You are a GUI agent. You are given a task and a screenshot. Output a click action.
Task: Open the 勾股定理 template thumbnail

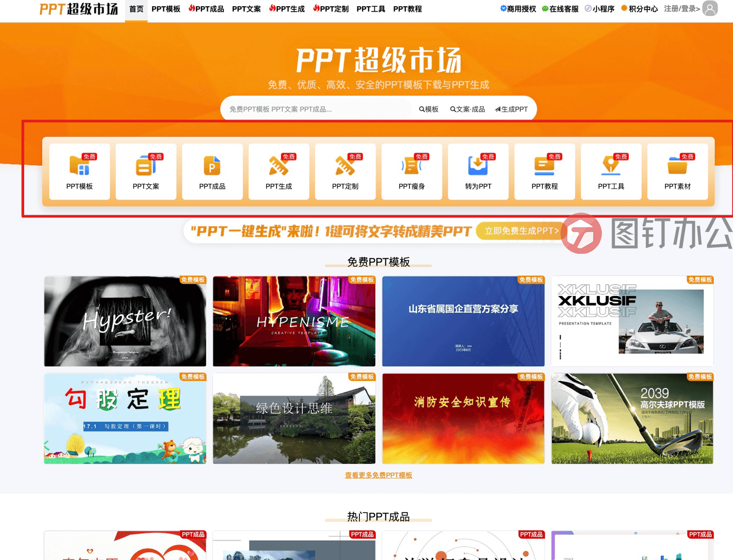(x=125, y=419)
